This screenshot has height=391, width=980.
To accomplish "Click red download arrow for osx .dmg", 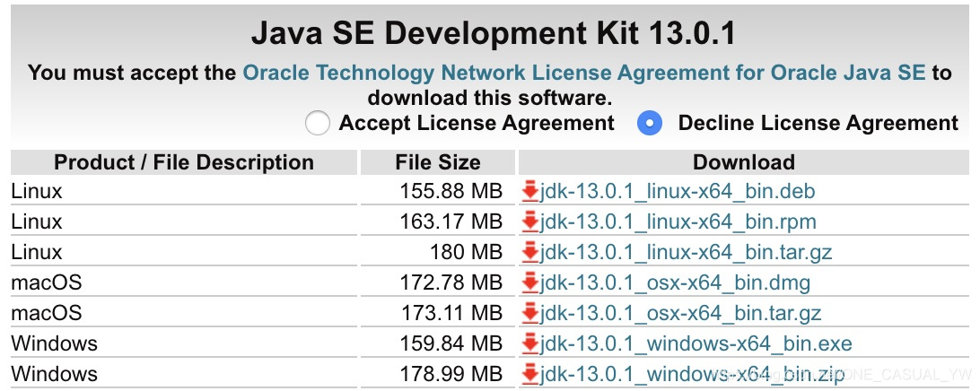I will pos(530,283).
